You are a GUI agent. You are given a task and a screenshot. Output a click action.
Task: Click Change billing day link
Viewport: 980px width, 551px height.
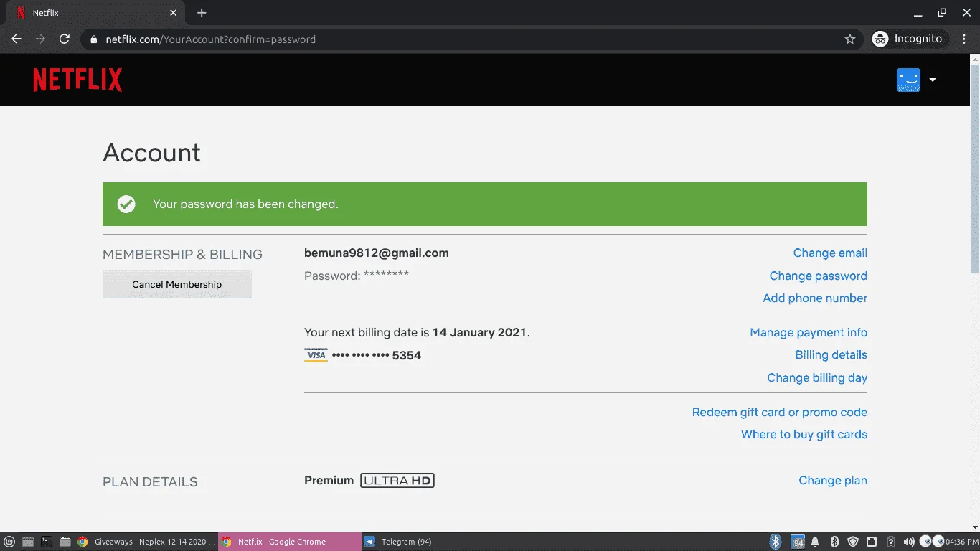817,378
